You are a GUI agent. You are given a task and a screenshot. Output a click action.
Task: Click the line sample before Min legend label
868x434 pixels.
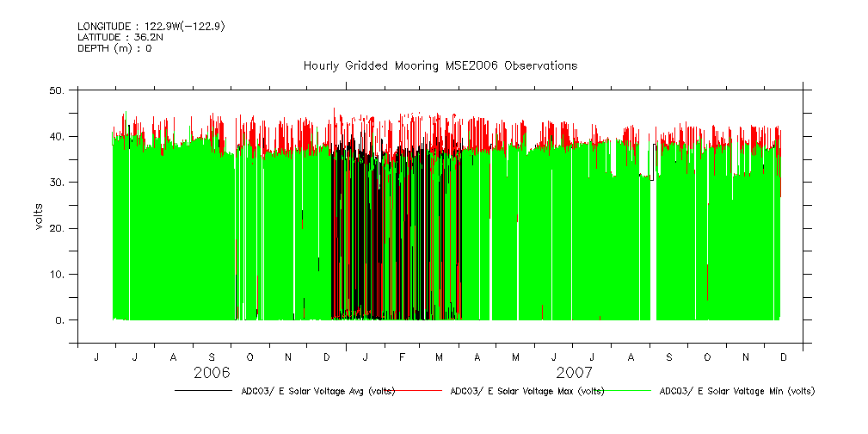(x=626, y=391)
